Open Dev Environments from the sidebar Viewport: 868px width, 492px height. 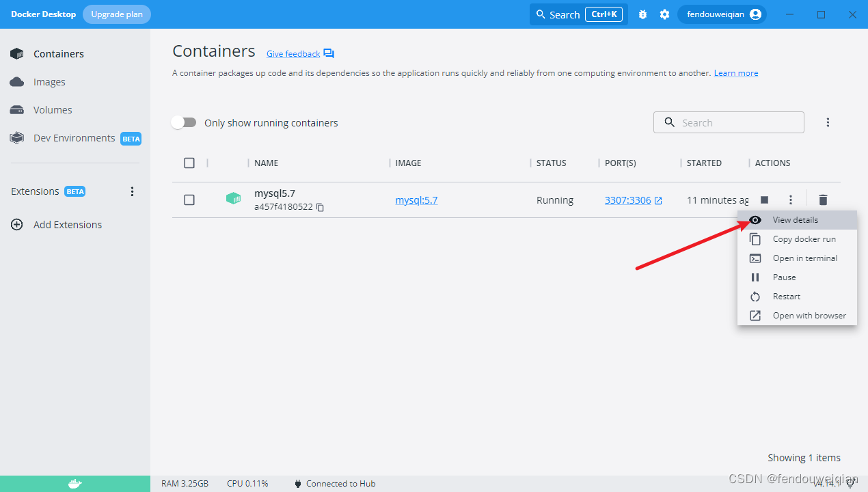[x=73, y=137]
